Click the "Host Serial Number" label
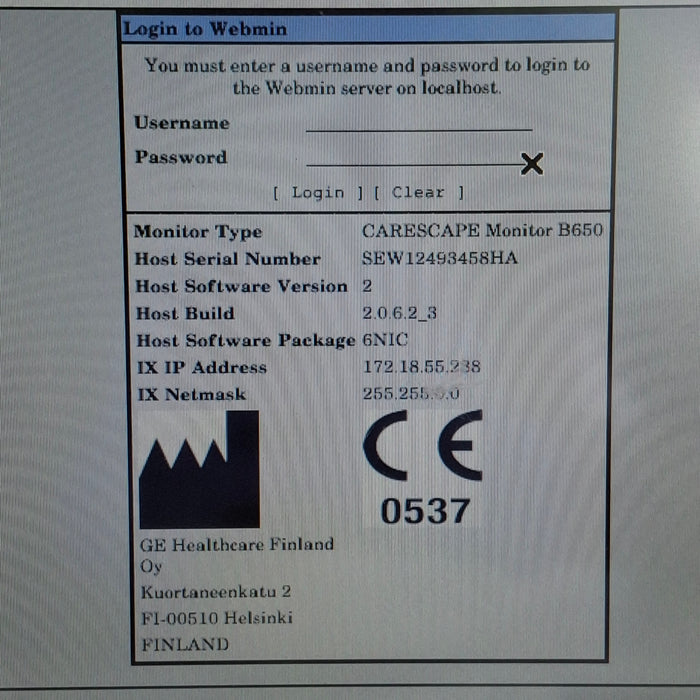The width and height of the screenshot is (700, 700). (x=228, y=259)
